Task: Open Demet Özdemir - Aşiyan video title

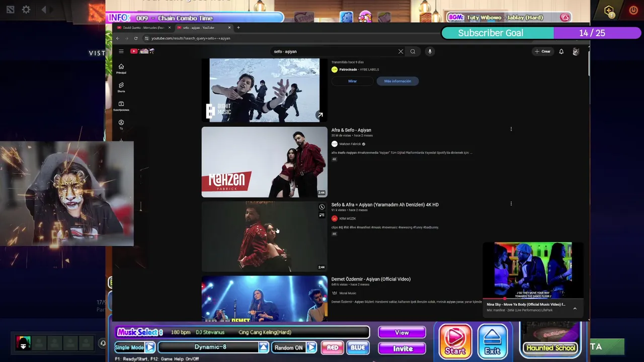Action: (371, 279)
